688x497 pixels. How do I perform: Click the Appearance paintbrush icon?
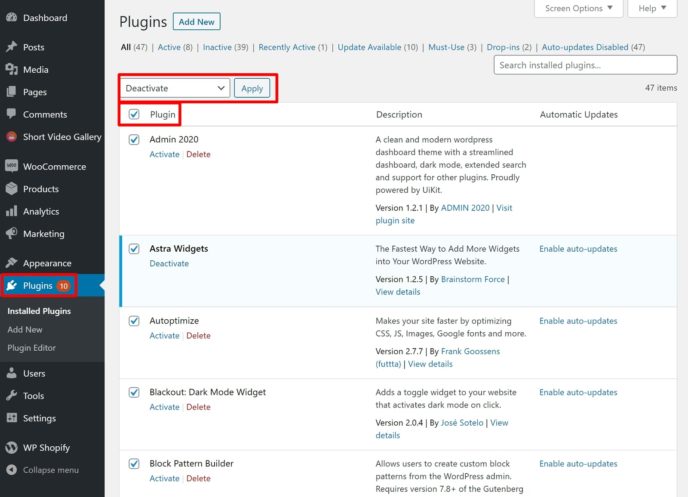[12, 263]
